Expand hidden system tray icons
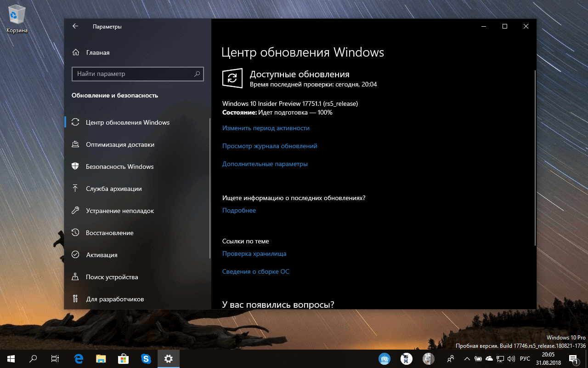The height and width of the screenshot is (368, 588). click(x=467, y=358)
